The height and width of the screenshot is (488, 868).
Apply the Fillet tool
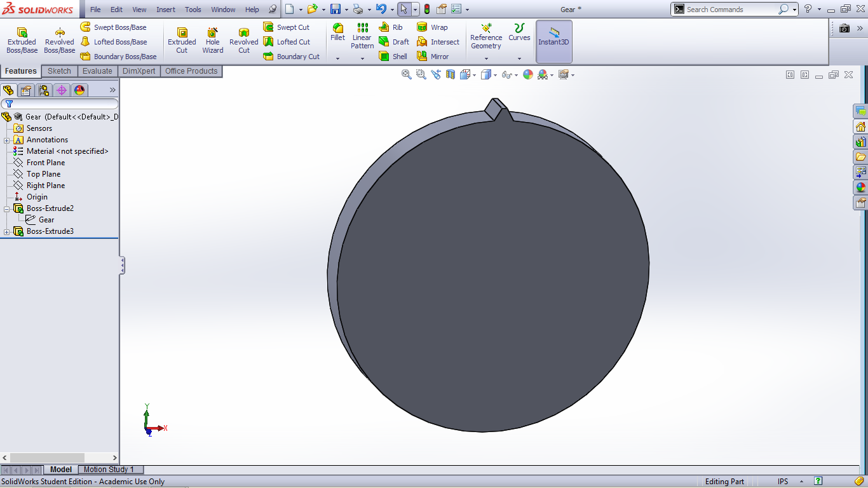pos(338,32)
